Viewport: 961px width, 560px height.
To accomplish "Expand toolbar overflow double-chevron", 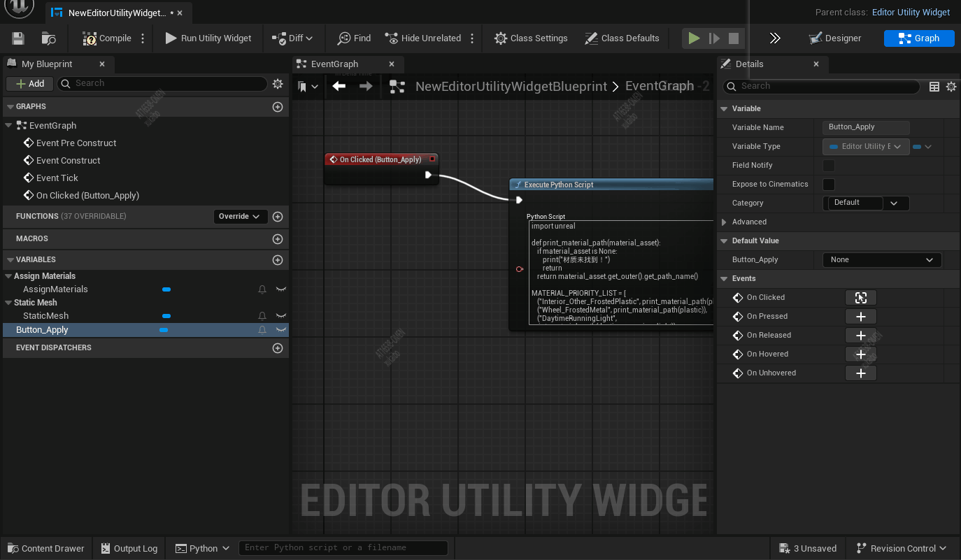I will pos(775,38).
